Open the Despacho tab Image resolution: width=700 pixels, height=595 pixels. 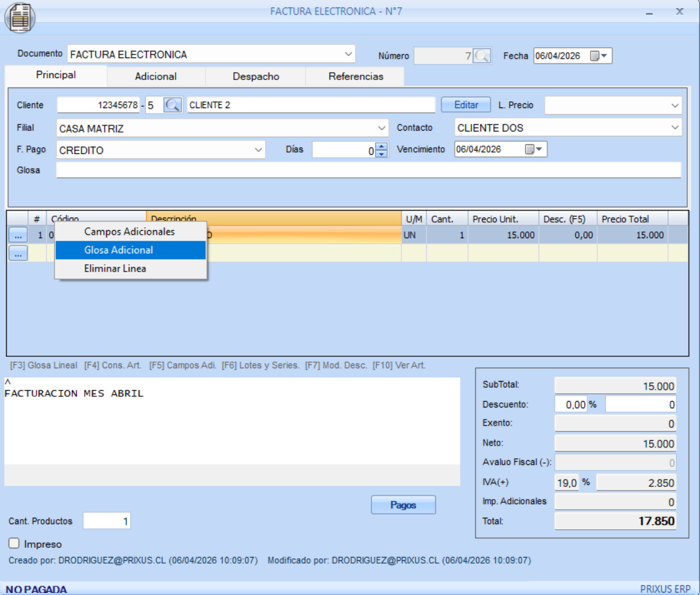coord(255,76)
